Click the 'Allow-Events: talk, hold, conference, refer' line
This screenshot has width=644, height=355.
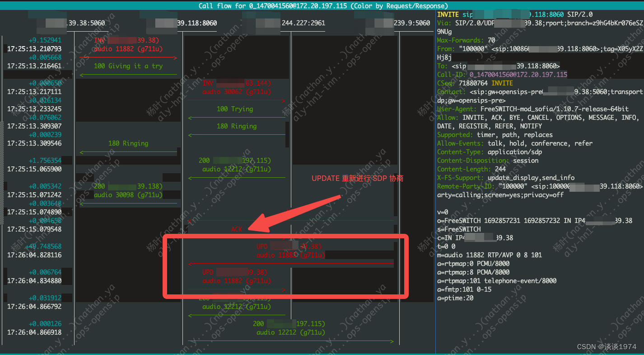[x=515, y=143]
